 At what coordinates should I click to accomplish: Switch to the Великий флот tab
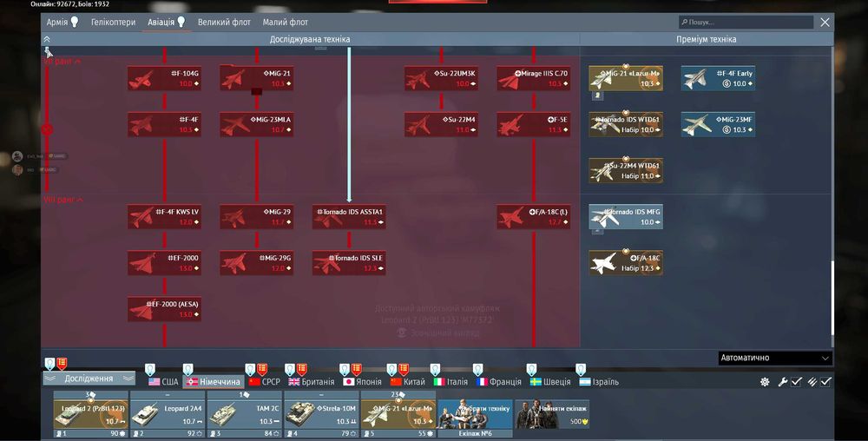tap(224, 22)
